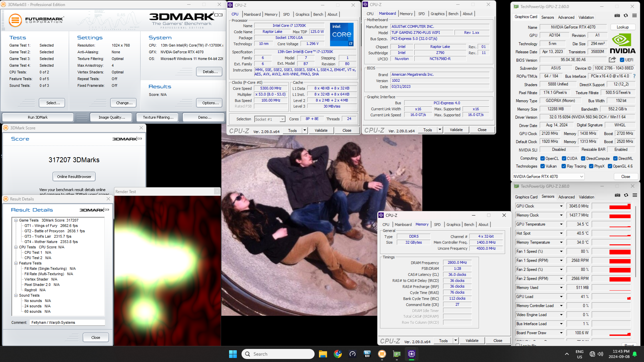Open hamburger menu in GPU-Z Graphics Card window
This screenshot has width=644, height=362.
(x=635, y=15)
